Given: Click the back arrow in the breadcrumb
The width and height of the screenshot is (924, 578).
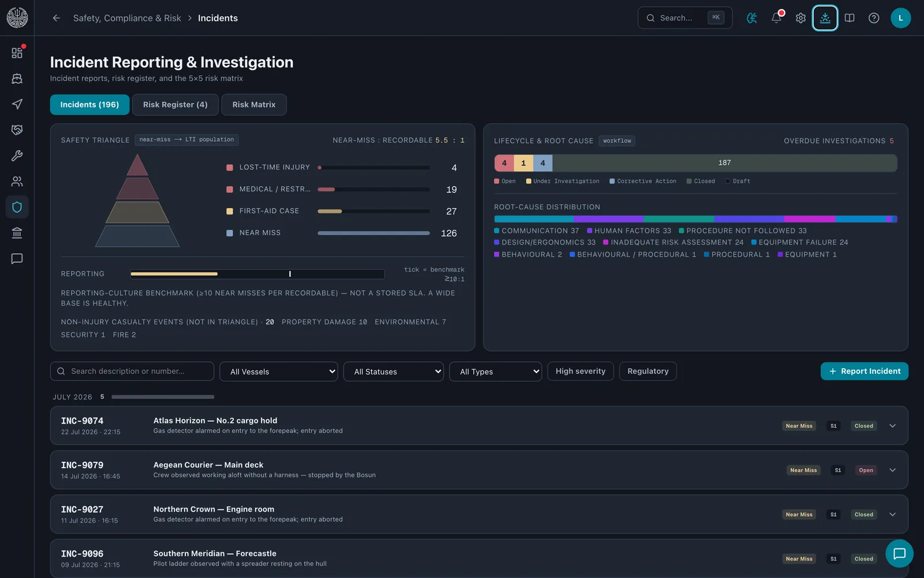Looking at the screenshot, I should (x=56, y=18).
